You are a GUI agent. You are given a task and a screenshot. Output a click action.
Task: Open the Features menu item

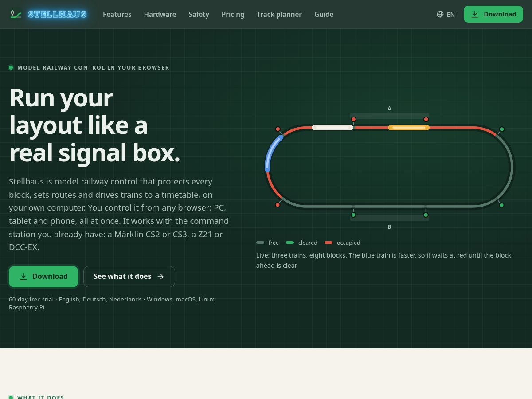[x=117, y=14]
